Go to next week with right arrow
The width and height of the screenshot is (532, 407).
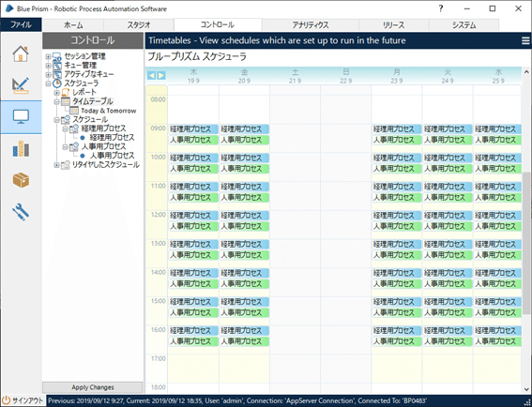coord(161,75)
